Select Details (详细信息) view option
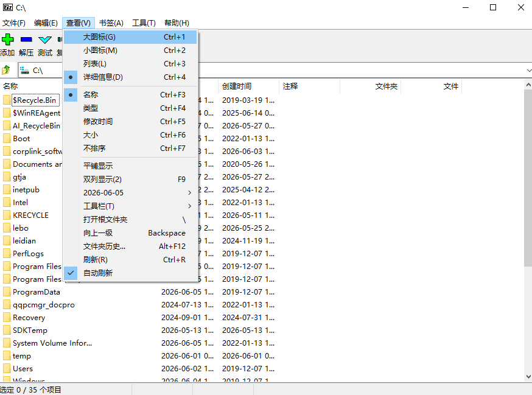 (130, 77)
